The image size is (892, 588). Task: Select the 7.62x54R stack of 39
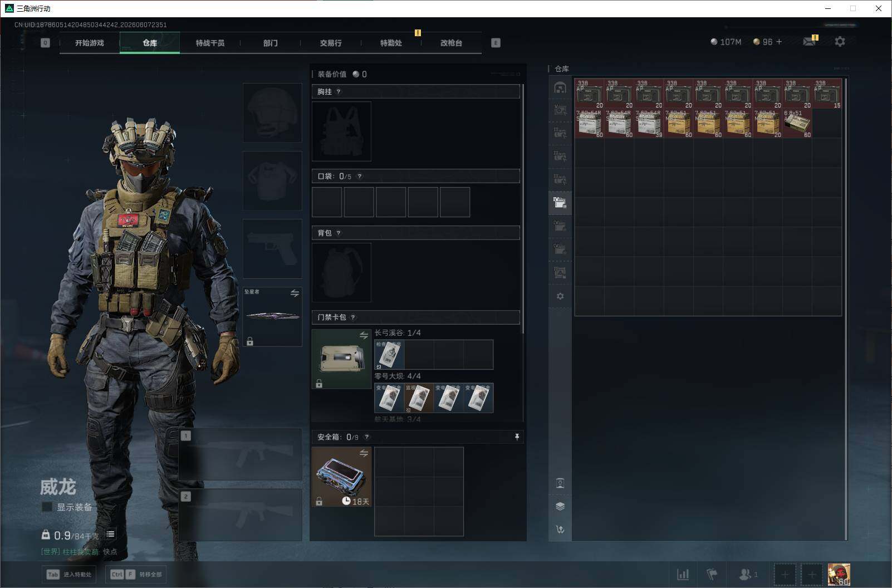[x=649, y=123]
